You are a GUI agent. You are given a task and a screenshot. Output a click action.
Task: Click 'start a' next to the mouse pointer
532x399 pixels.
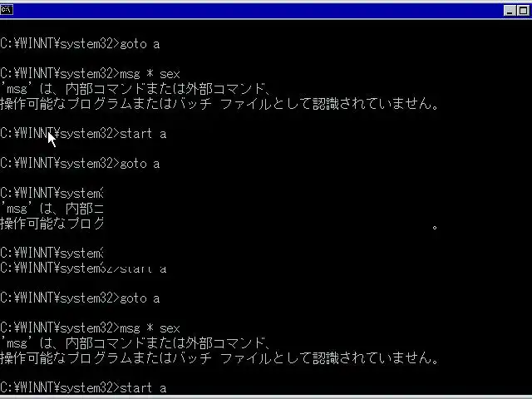[x=143, y=134]
